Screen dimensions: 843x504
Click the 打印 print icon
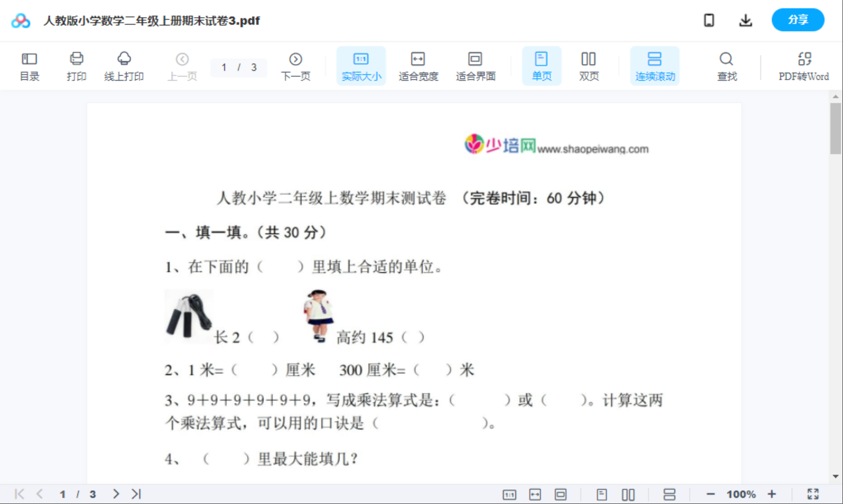pyautogui.click(x=76, y=65)
